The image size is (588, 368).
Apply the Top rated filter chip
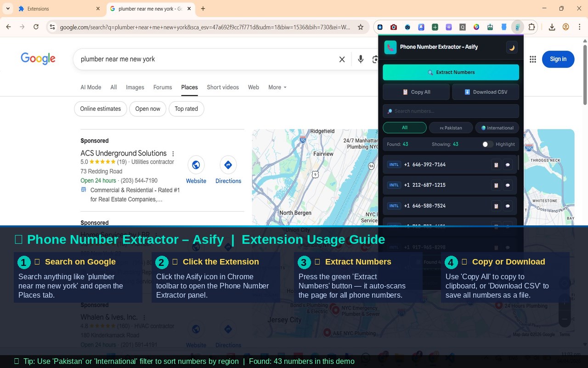pos(187,109)
